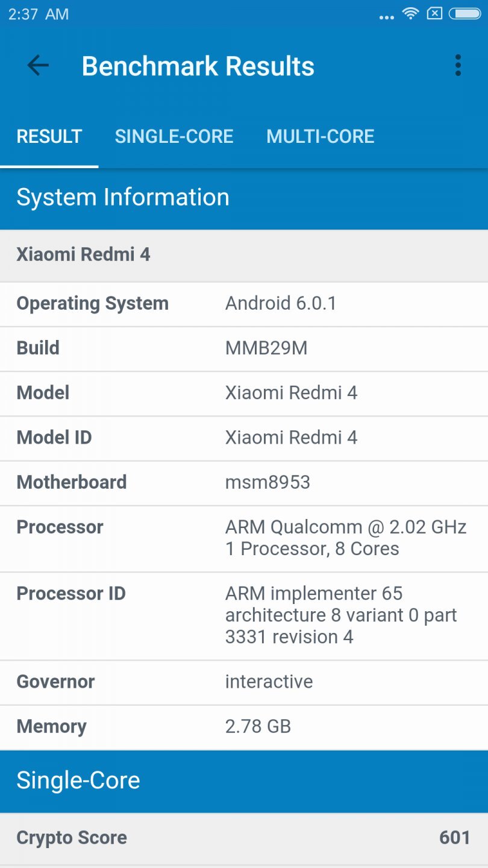Select the Processor information row
This screenshot has width=488, height=868.
(x=244, y=537)
